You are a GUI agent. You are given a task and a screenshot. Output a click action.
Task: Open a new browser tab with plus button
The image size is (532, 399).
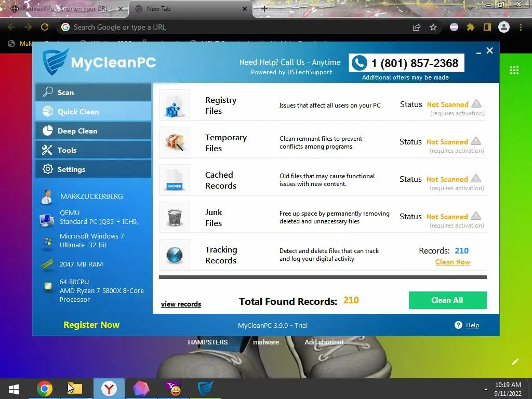tap(264, 9)
